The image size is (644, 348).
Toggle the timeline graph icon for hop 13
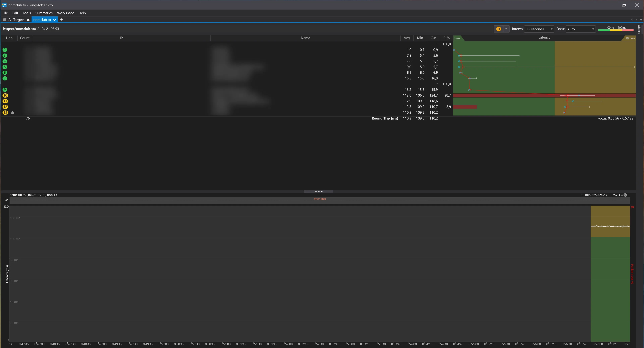13,113
